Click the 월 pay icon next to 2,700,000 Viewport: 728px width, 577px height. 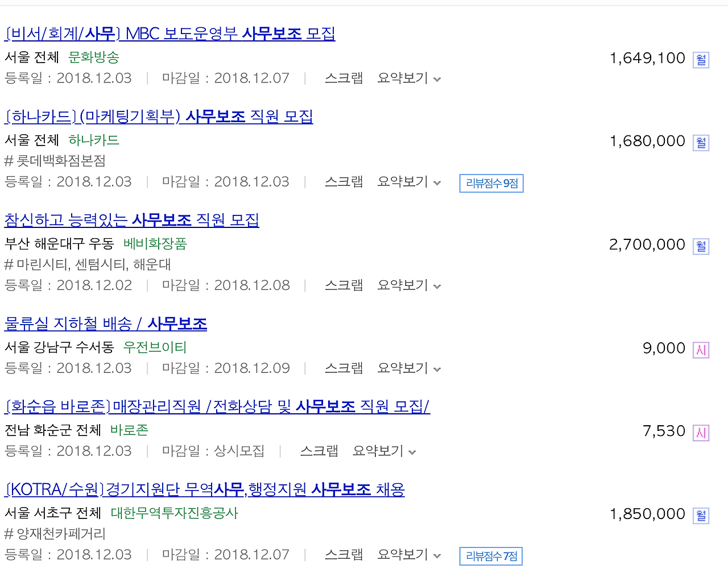pyautogui.click(x=701, y=246)
